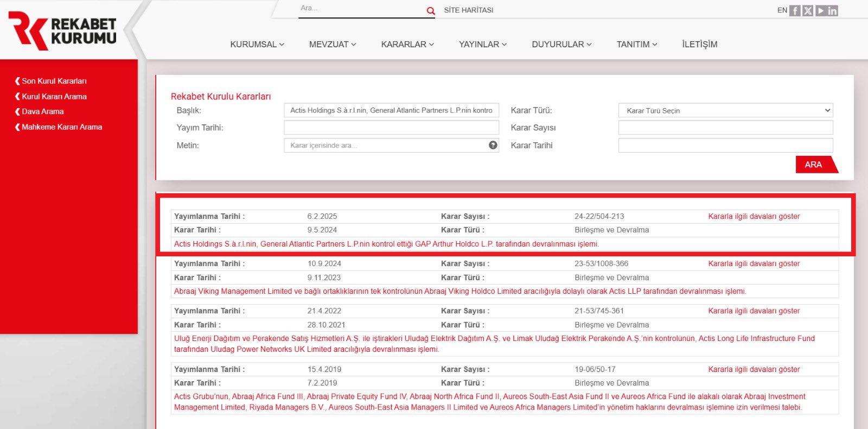Open the LinkedIn social icon

click(x=833, y=10)
